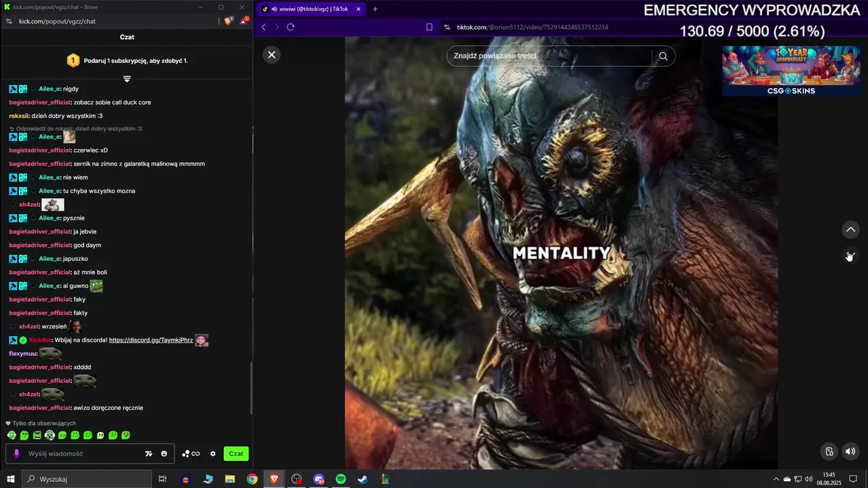Pick the third angry green emote
The width and height of the screenshot is (868, 488).
point(37,435)
